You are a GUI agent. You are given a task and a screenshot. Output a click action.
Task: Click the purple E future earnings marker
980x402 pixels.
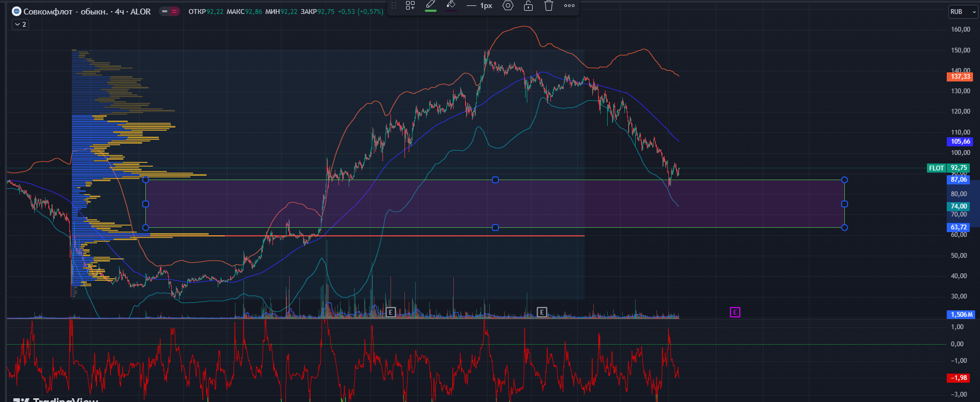coord(735,312)
